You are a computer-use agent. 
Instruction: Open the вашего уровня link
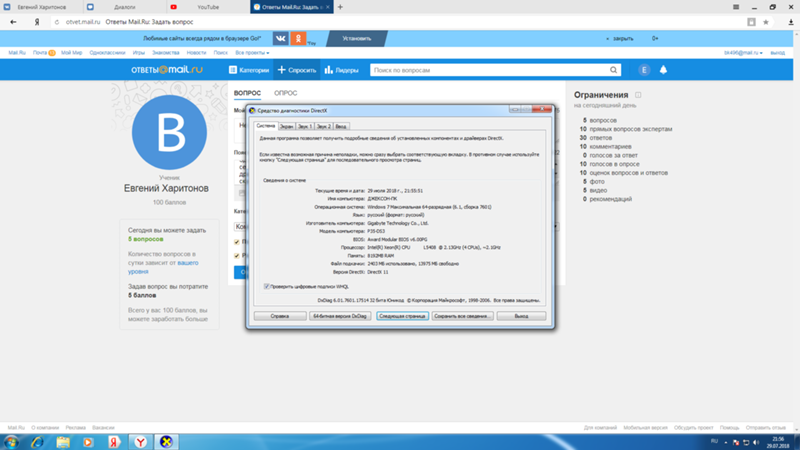click(163, 267)
